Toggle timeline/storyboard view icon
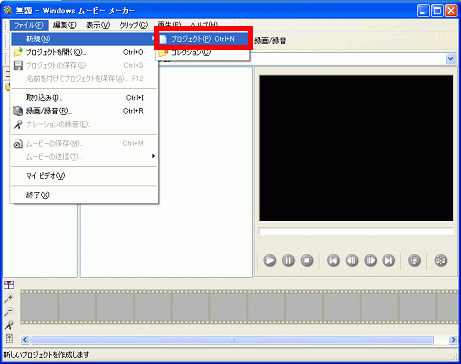Viewport: 461px width, 364px height. click(9, 285)
